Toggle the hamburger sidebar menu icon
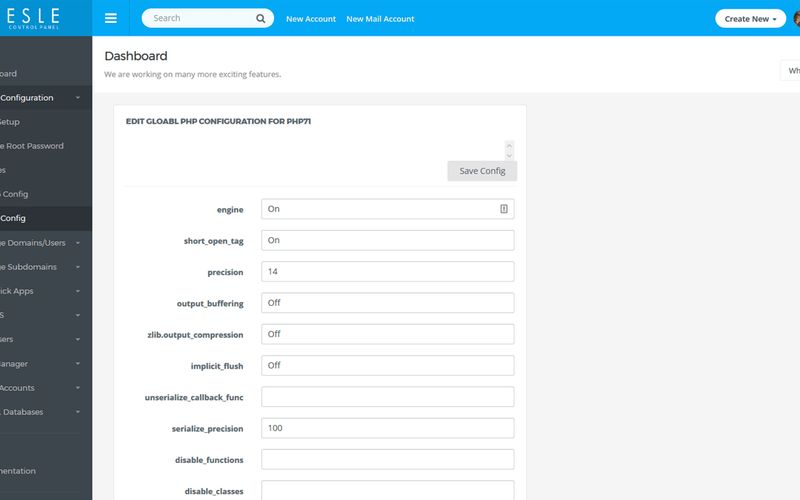The image size is (800, 500). 110,18
